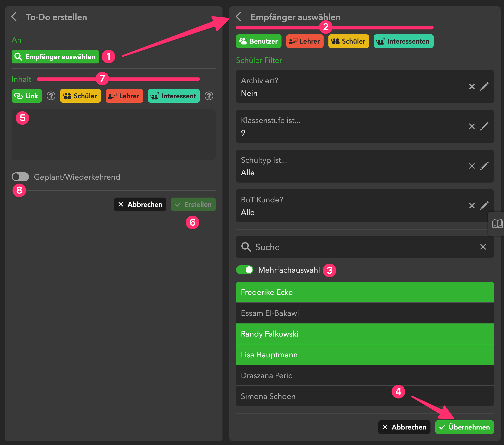The height and width of the screenshot is (445, 504).
Task: Click the help question mark next to Link
Action: (x=51, y=96)
